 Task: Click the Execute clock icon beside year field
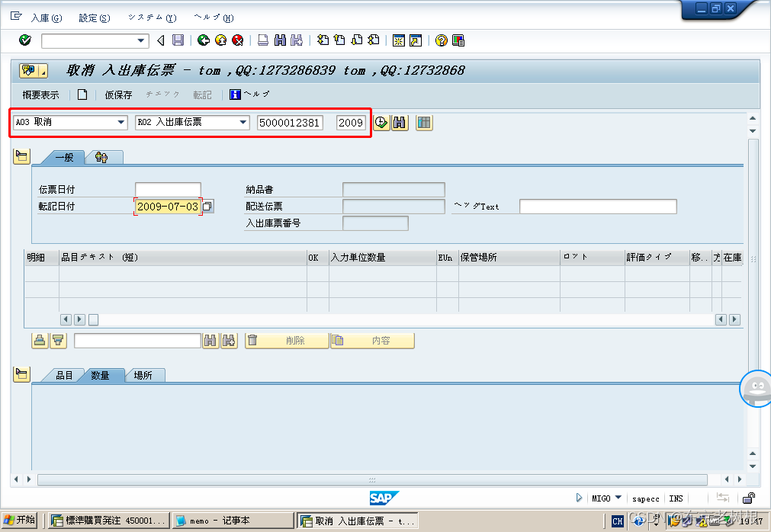coord(381,123)
